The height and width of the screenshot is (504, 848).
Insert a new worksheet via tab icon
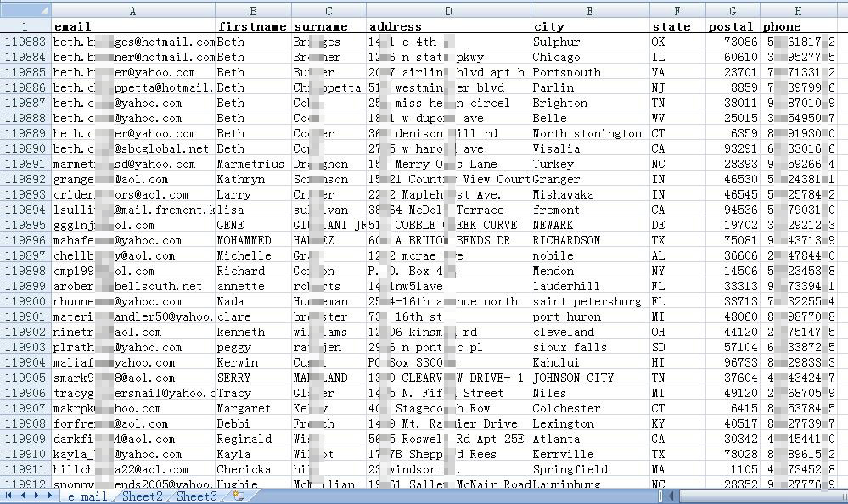pyautogui.click(x=239, y=496)
